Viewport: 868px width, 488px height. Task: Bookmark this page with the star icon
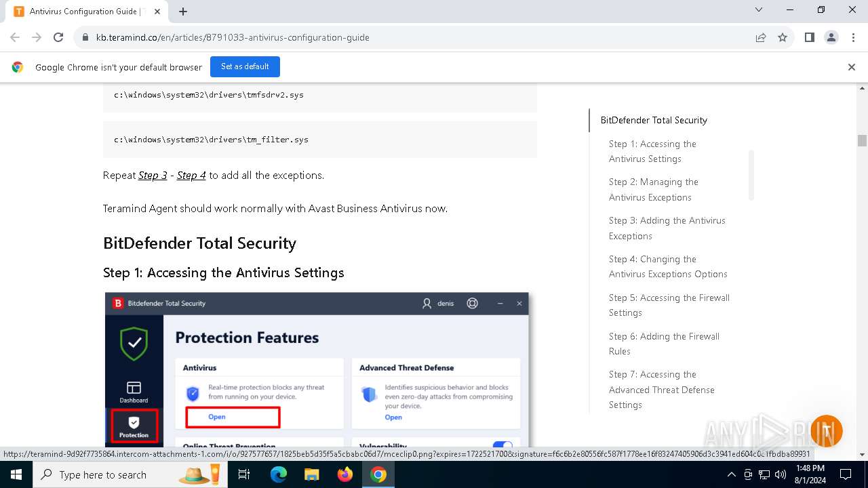tap(783, 37)
